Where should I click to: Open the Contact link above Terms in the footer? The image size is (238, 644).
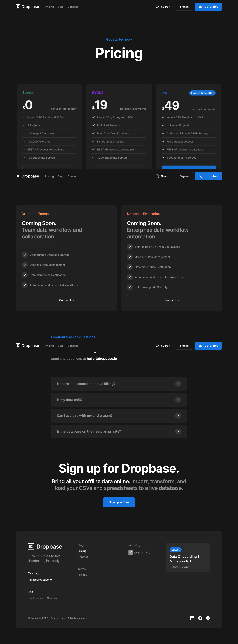[83, 557]
